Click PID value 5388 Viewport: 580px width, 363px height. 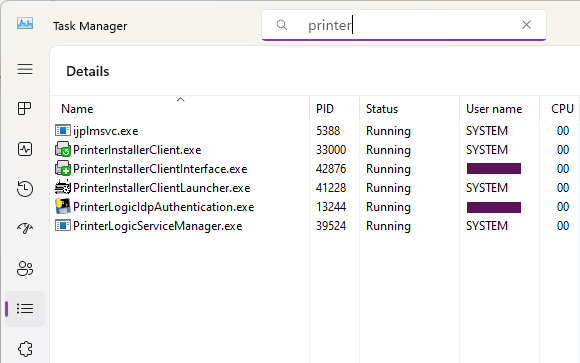coord(328,131)
